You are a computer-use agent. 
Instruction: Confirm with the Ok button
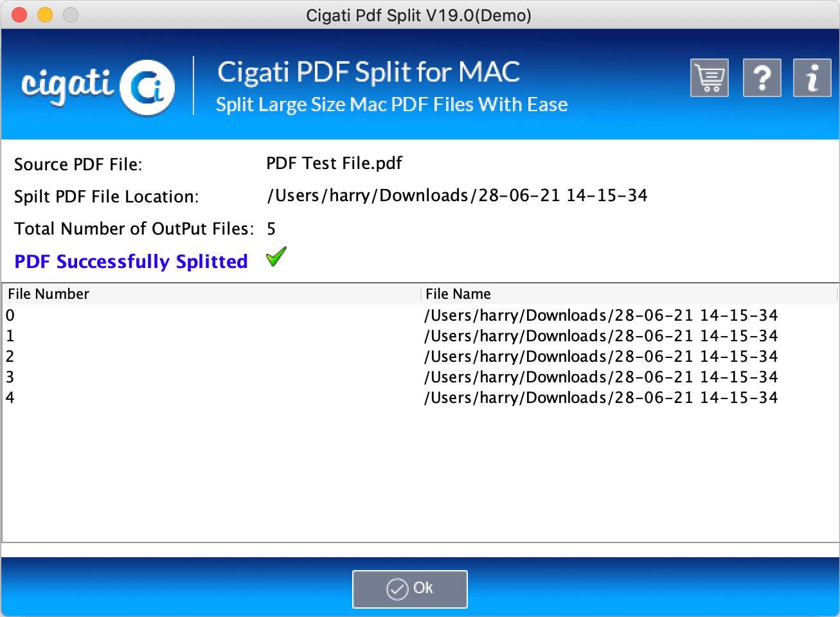point(409,589)
